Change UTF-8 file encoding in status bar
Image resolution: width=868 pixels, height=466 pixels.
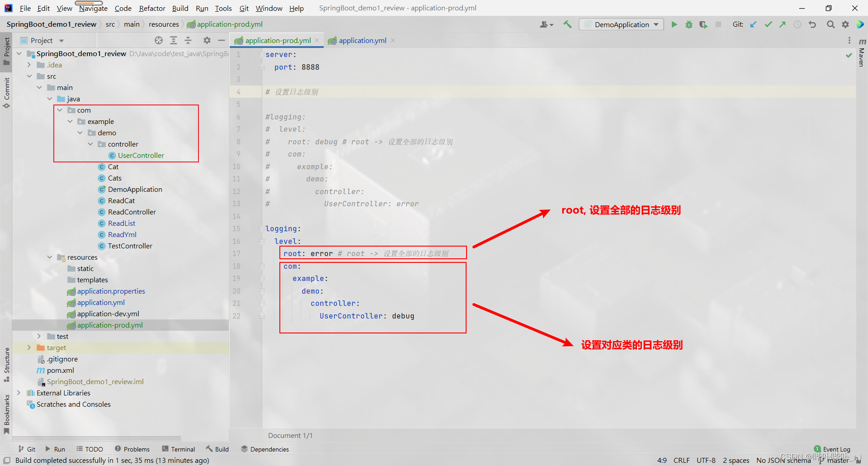click(x=706, y=460)
